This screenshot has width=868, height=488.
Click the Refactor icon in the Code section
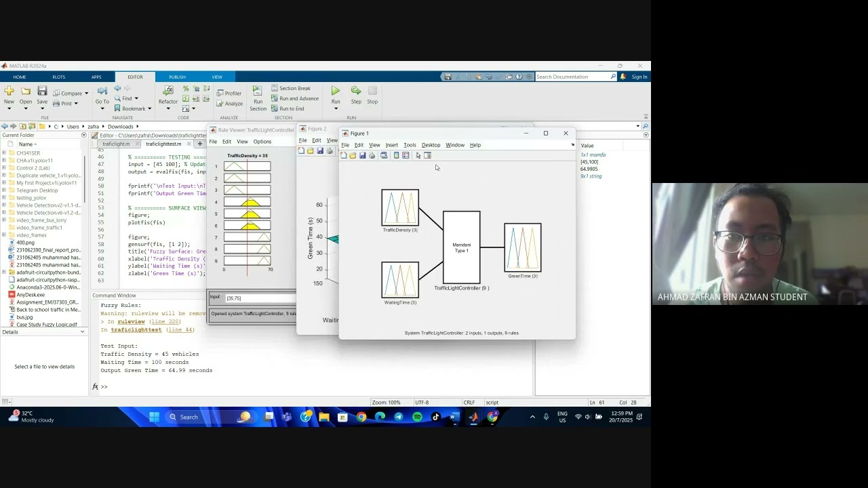[x=168, y=91]
